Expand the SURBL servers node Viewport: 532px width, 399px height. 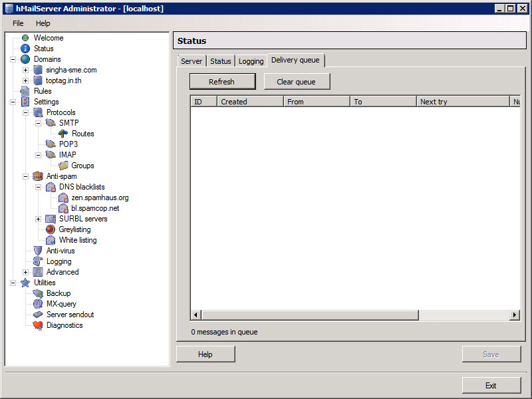click(x=38, y=219)
